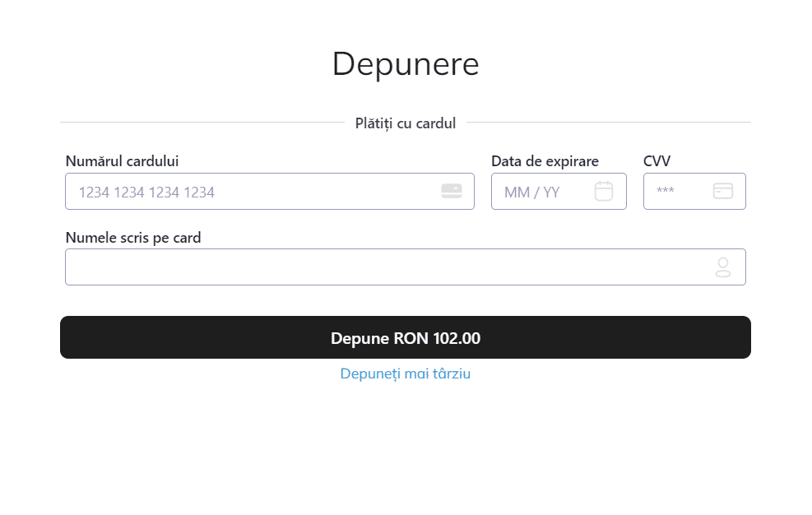
Task: Click the Depunere page heading
Action: (x=405, y=64)
